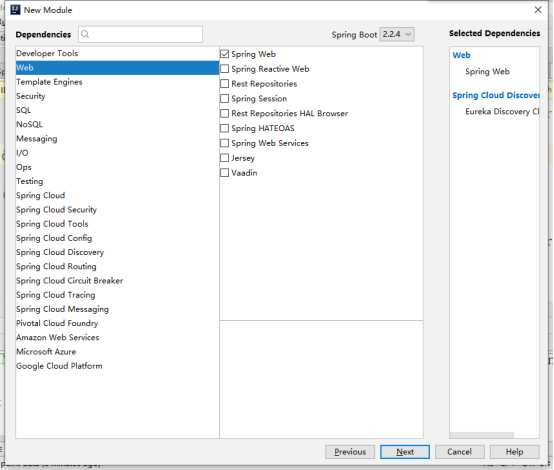Select Spring Cloud Circuit Breaker category

click(x=117, y=281)
